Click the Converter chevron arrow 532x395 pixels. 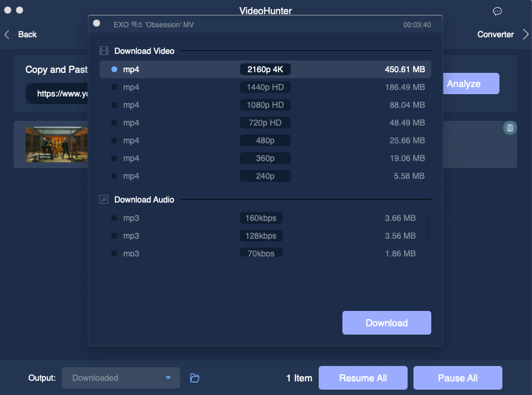tap(525, 34)
